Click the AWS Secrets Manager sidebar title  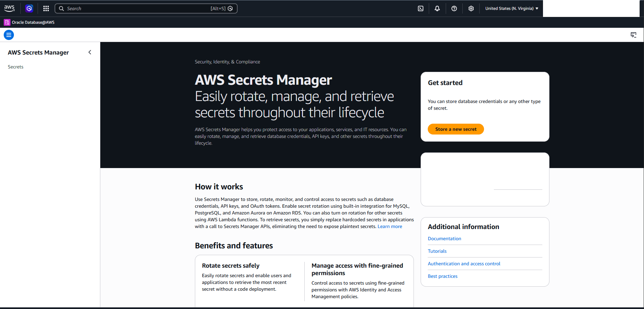[38, 53]
